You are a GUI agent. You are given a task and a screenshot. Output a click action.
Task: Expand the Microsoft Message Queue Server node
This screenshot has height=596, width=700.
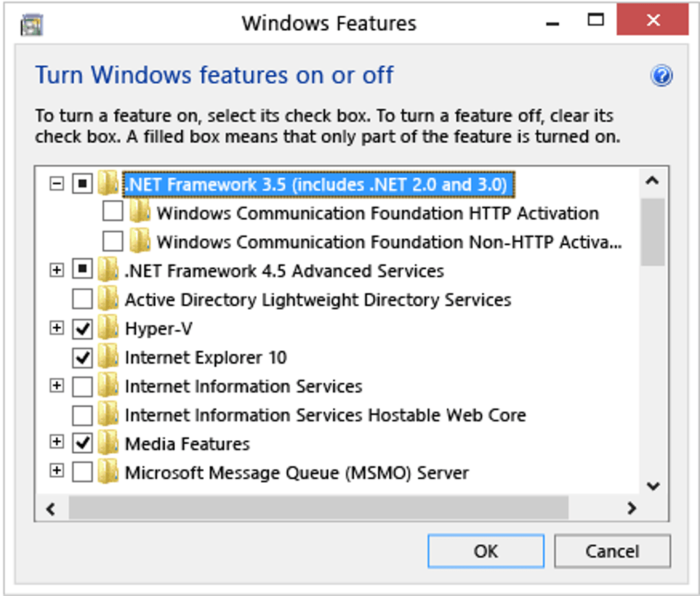pos(58,472)
